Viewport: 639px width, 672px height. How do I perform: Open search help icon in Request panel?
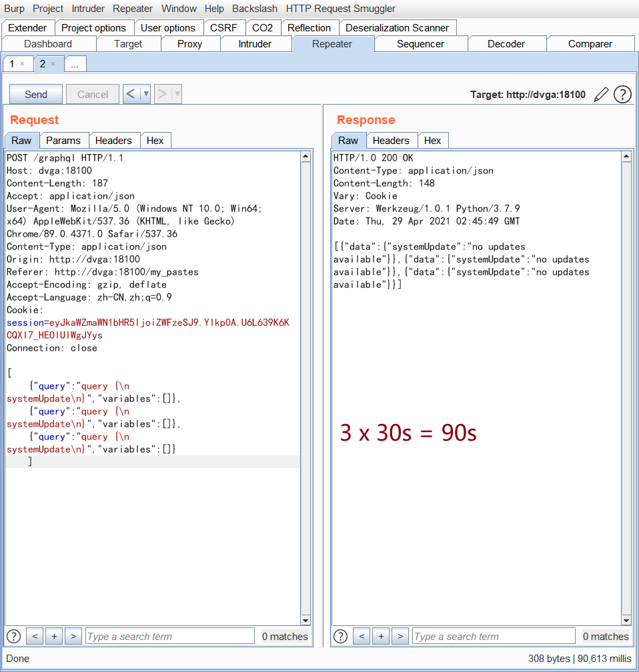click(x=14, y=637)
